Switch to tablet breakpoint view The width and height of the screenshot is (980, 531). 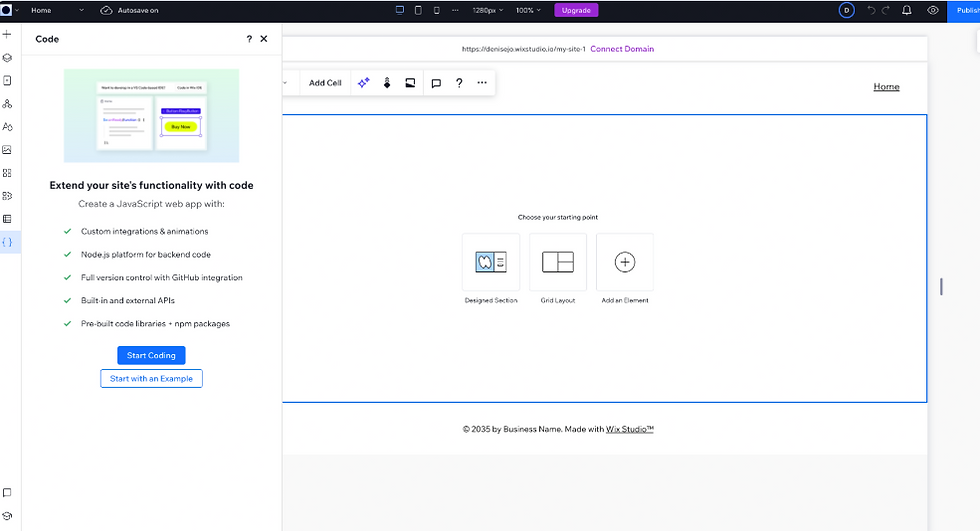point(418,10)
